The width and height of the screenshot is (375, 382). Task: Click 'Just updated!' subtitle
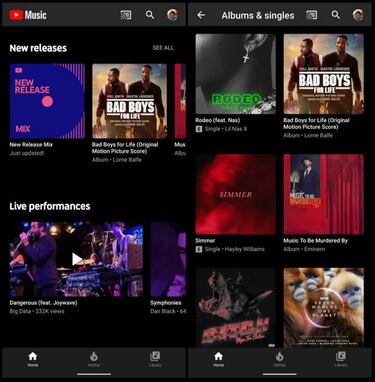tap(27, 153)
